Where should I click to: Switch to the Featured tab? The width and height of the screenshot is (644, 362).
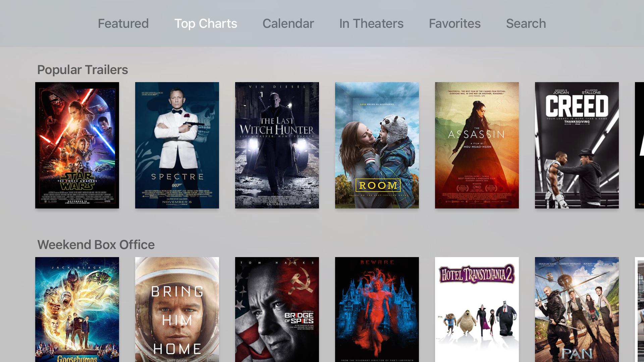123,23
